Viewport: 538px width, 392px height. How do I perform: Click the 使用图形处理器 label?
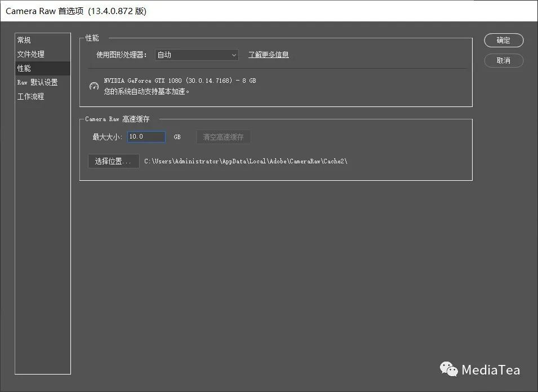point(122,55)
